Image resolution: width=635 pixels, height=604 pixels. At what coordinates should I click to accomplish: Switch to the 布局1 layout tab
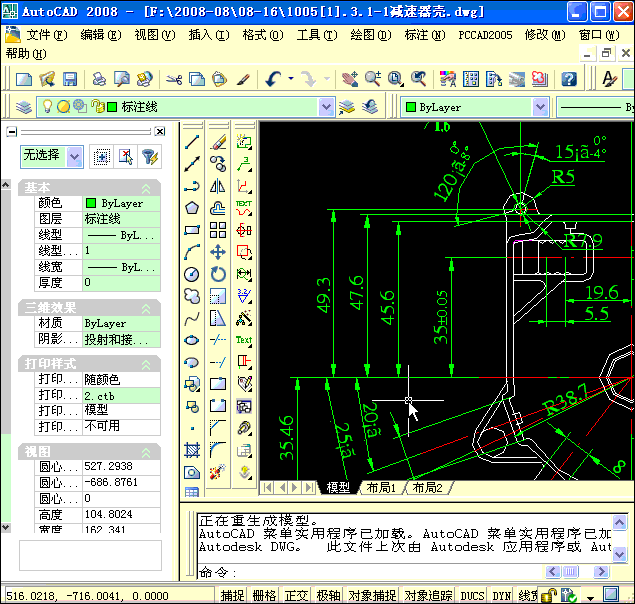(381, 487)
